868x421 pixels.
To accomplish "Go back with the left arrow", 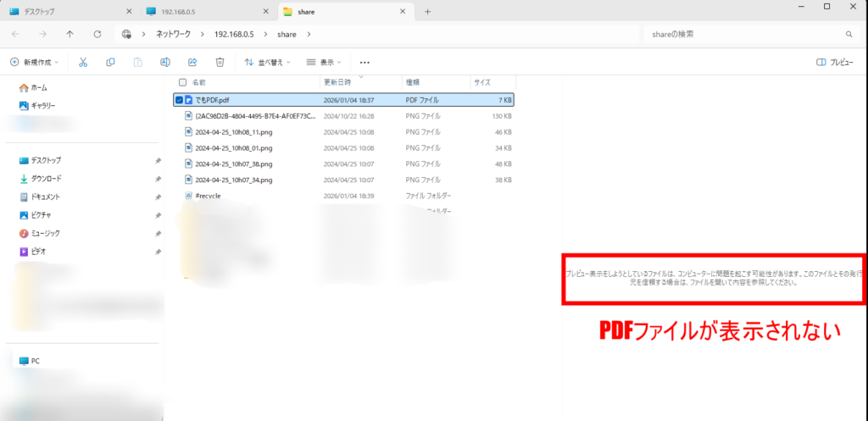I will (15, 34).
